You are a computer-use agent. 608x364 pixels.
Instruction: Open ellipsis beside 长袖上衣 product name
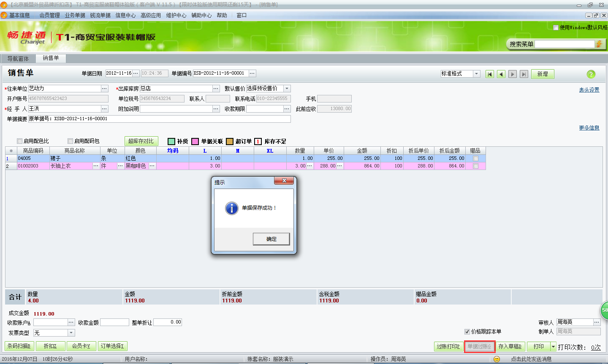(x=96, y=166)
